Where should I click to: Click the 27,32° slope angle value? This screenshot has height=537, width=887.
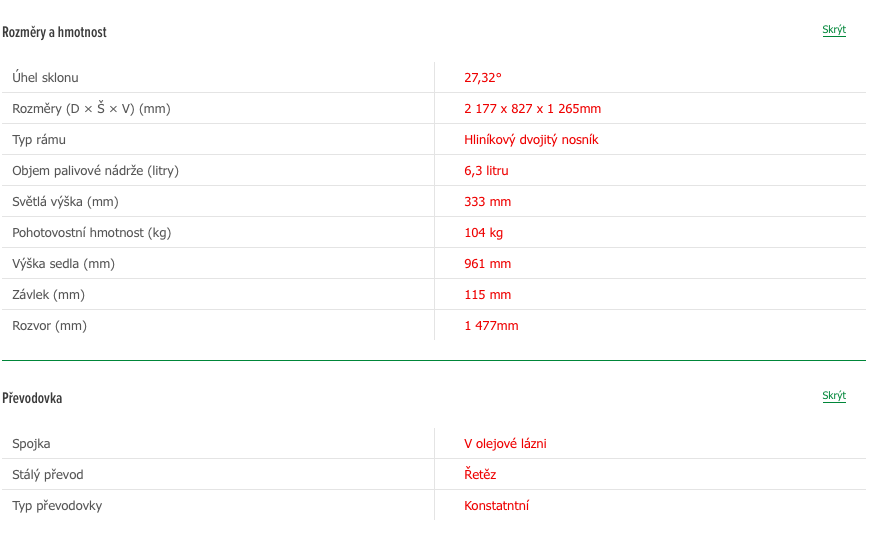[x=483, y=78]
